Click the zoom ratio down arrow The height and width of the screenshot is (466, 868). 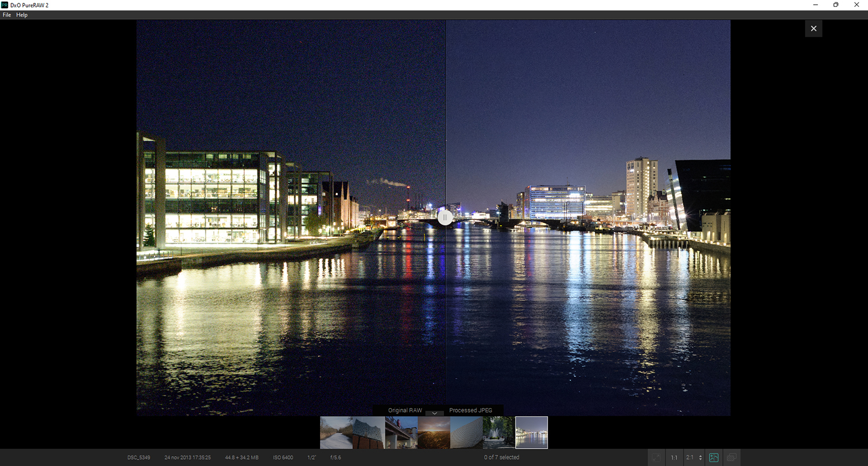click(700, 459)
